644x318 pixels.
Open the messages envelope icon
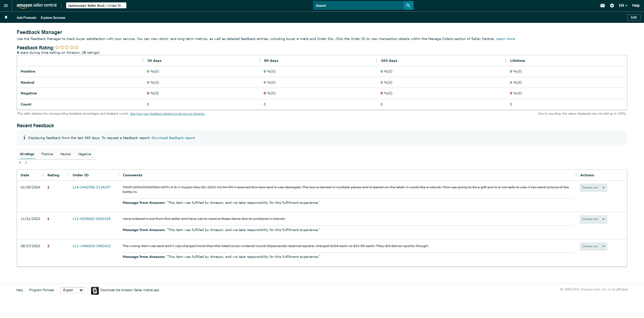(x=602, y=5)
